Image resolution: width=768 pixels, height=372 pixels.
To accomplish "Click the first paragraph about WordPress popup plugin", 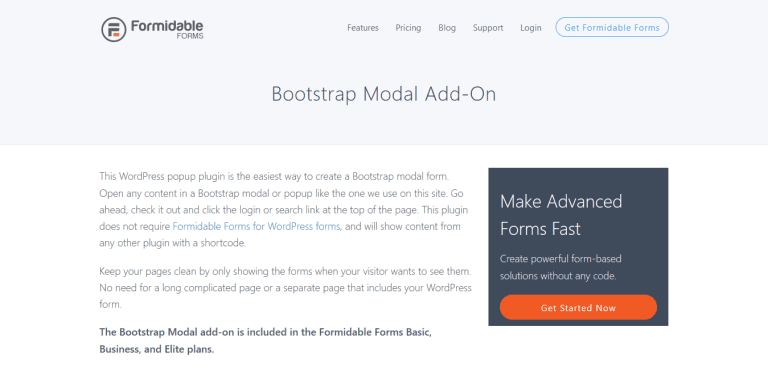I will tap(284, 209).
